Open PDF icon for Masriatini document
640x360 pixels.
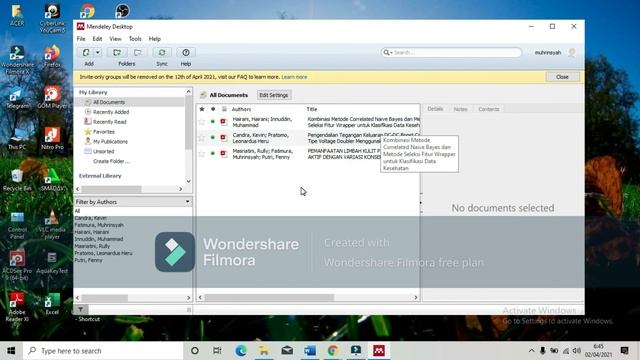(x=224, y=153)
